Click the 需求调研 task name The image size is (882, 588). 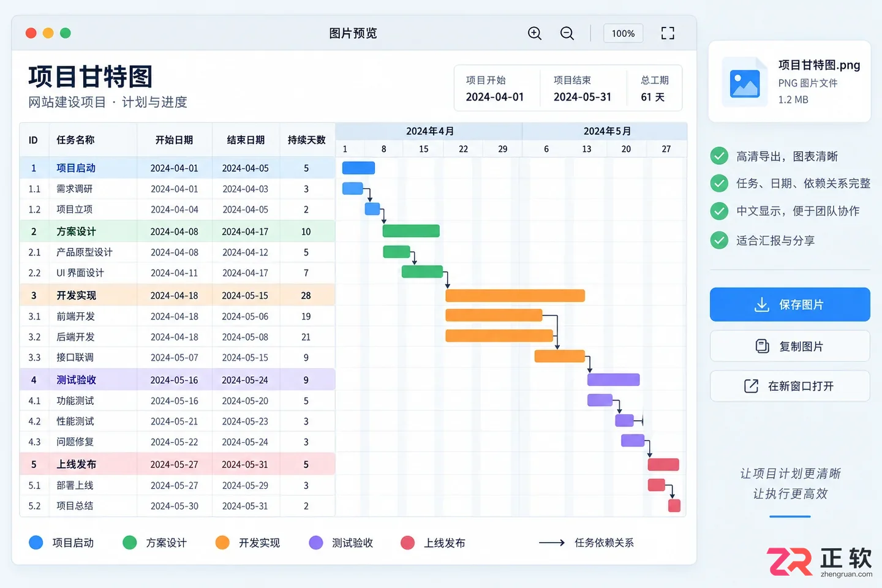pyautogui.click(x=75, y=189)
